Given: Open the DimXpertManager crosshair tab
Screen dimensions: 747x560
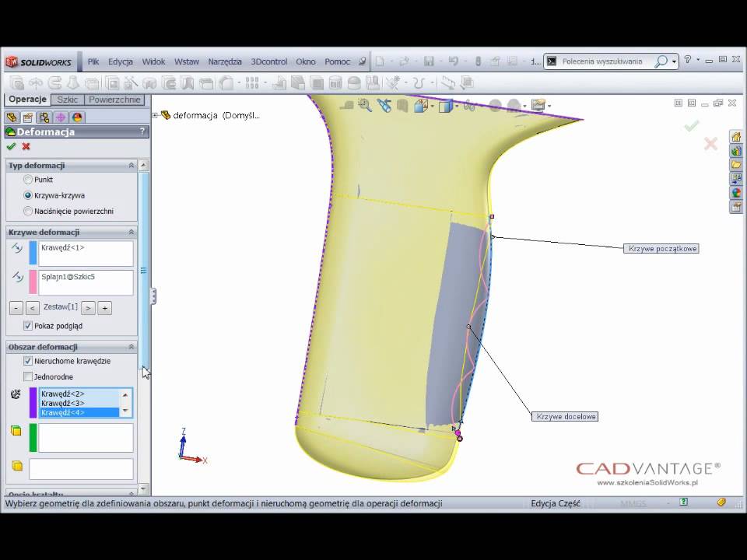Looking at the screenshot, I should (61, 117).
